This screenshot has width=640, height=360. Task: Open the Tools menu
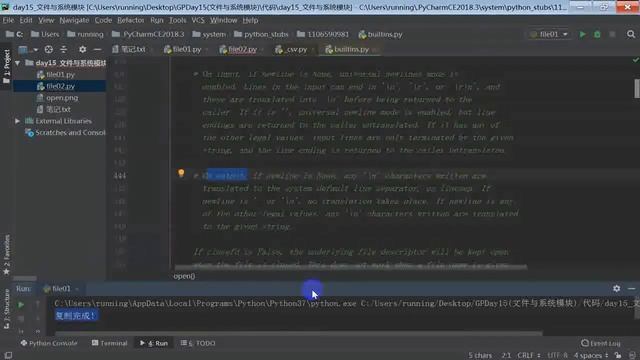178,20
